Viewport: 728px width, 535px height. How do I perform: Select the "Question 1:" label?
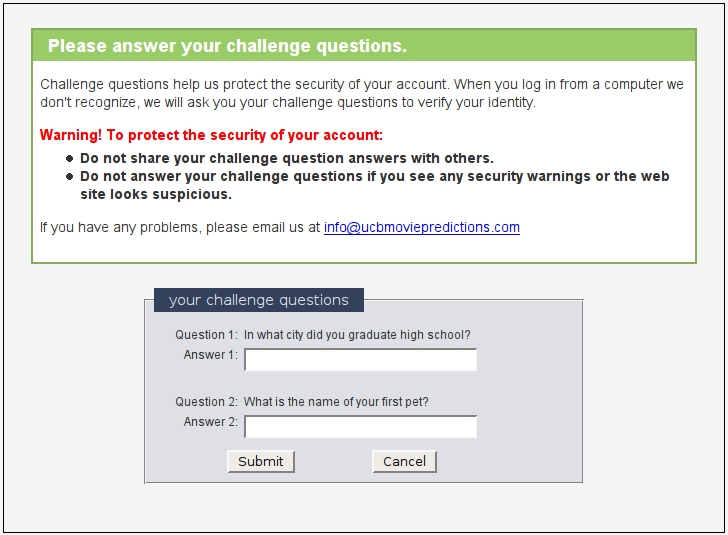point(206,335)
